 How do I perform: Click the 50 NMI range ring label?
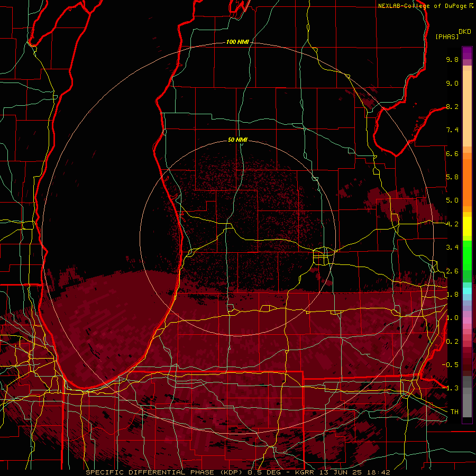tap(237, 140)
